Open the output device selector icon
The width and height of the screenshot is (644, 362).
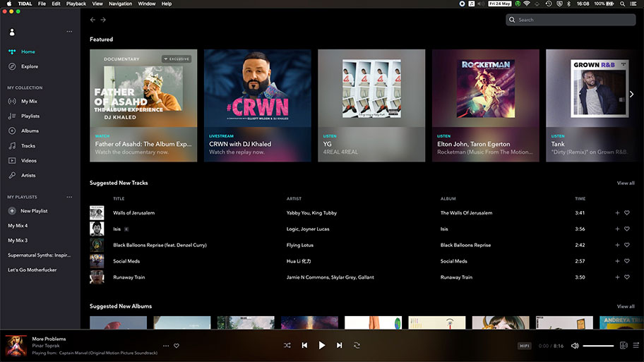(624, 346)
